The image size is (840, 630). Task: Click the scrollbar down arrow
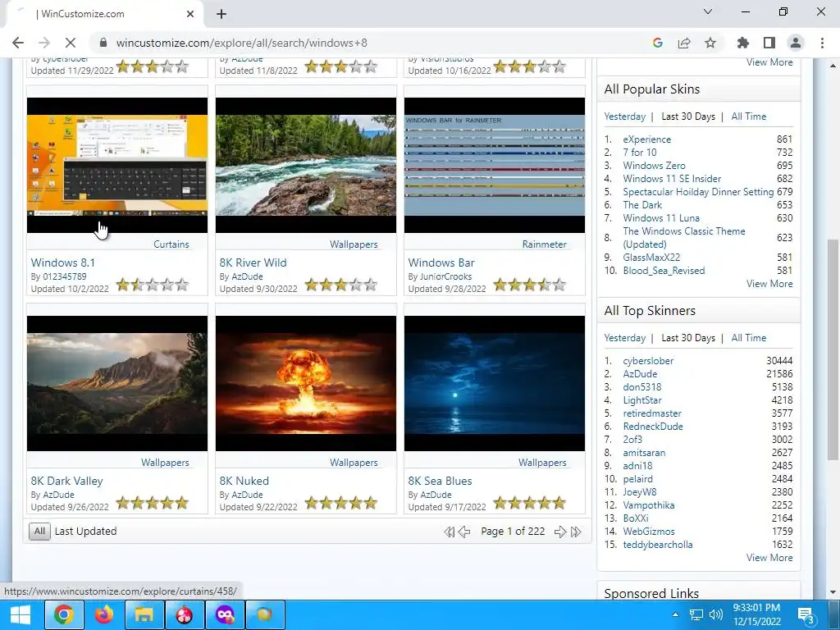point(832,592)
